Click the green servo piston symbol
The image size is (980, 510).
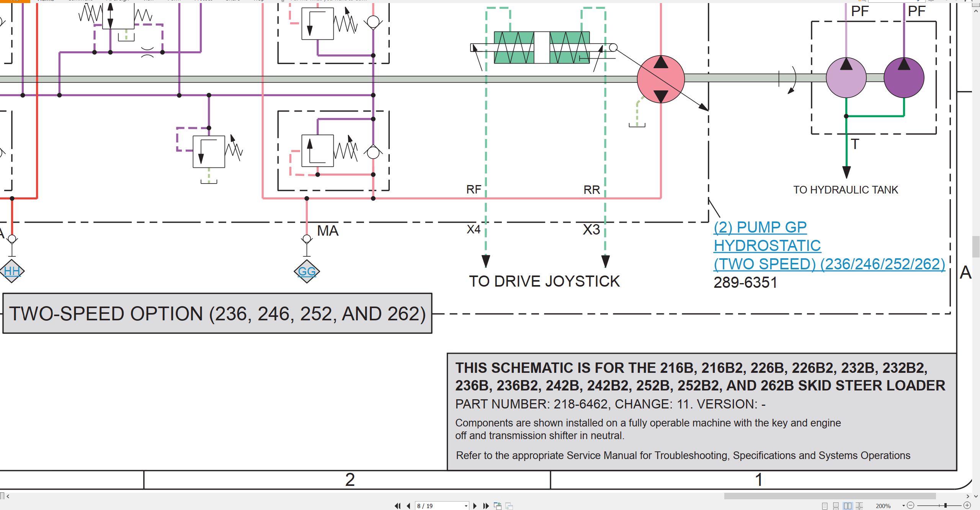[x=542, y=48]
